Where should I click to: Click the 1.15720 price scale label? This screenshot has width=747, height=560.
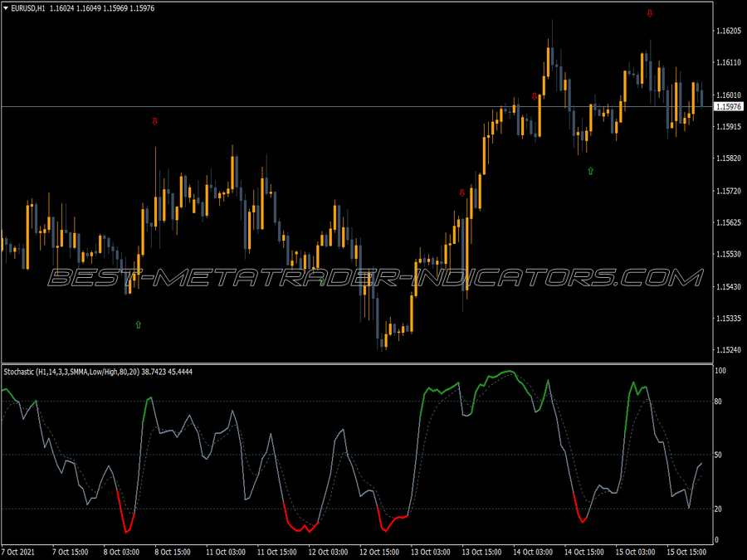tap(729, 191)
